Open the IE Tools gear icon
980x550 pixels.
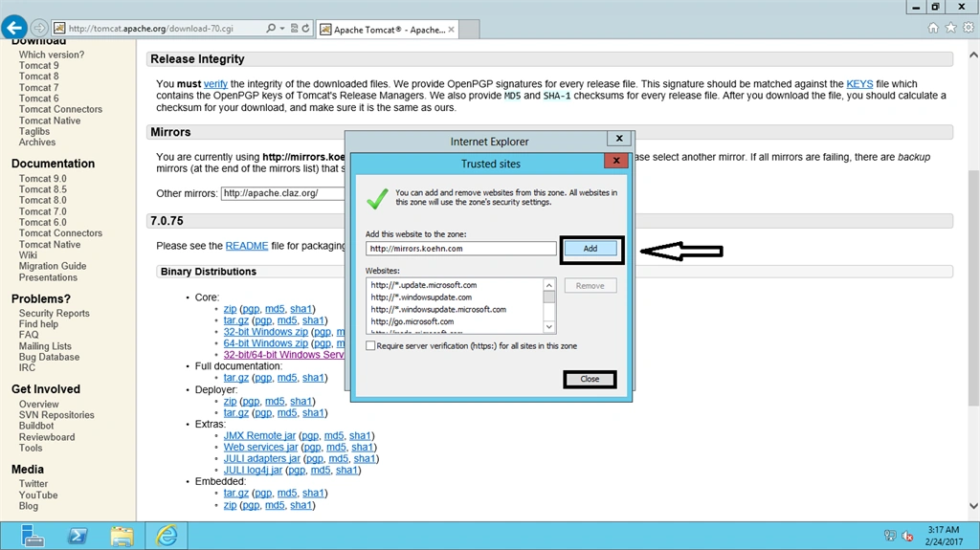[969, 28]
